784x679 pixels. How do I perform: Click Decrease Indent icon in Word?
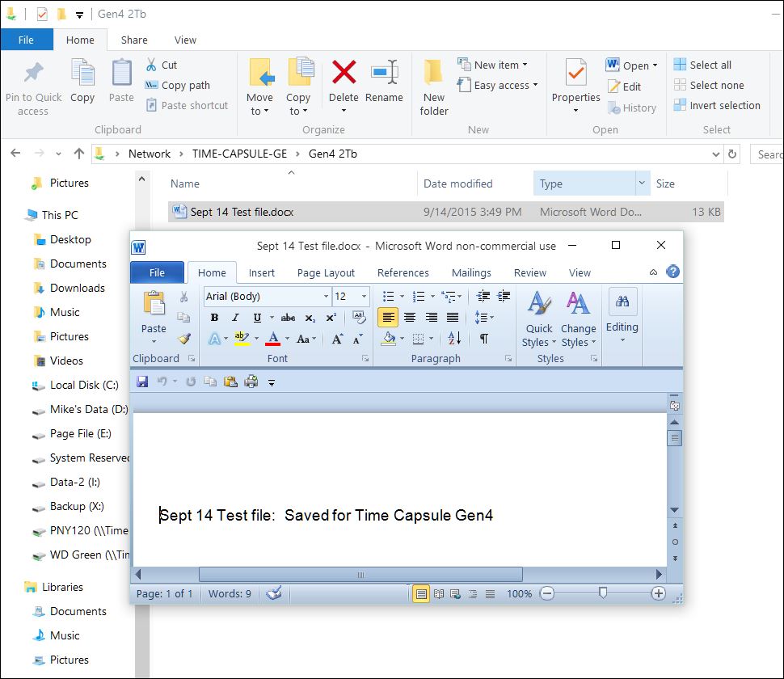click(x=483, y=296)
